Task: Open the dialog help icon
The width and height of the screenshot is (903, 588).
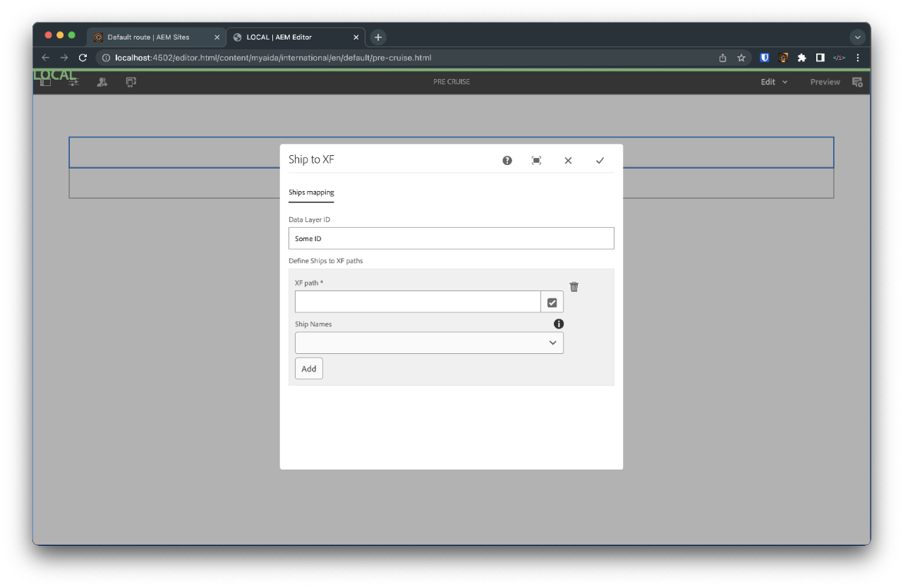Action: coord(507,160)
